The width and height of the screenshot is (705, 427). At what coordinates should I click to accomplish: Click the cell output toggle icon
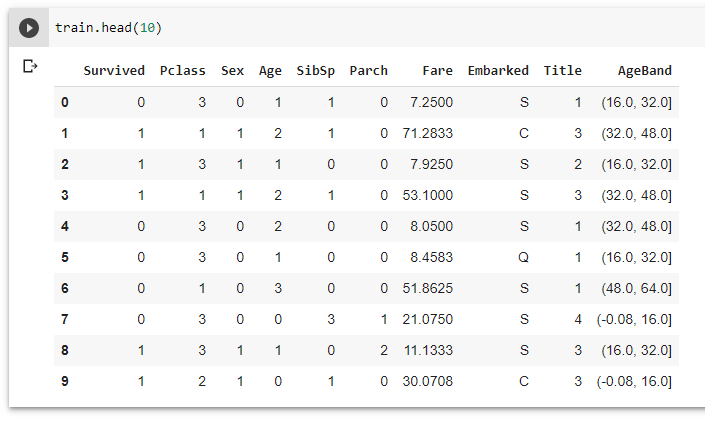pyautogui.click(x=30, y=66)
